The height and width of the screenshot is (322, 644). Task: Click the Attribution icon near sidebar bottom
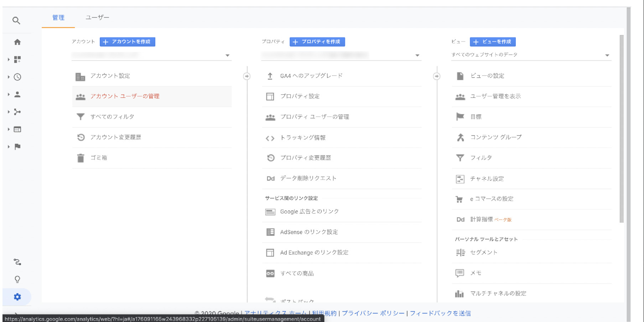tap(17, 262)
